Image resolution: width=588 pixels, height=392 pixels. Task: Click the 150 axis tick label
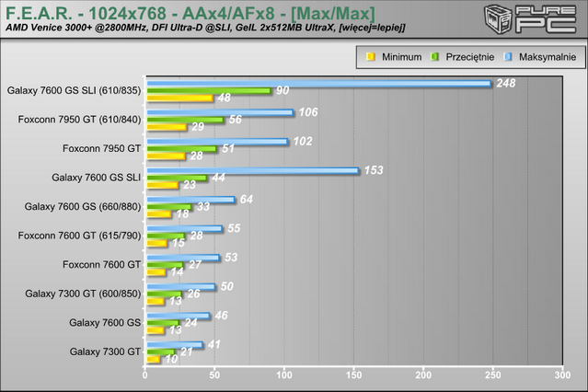353,375
